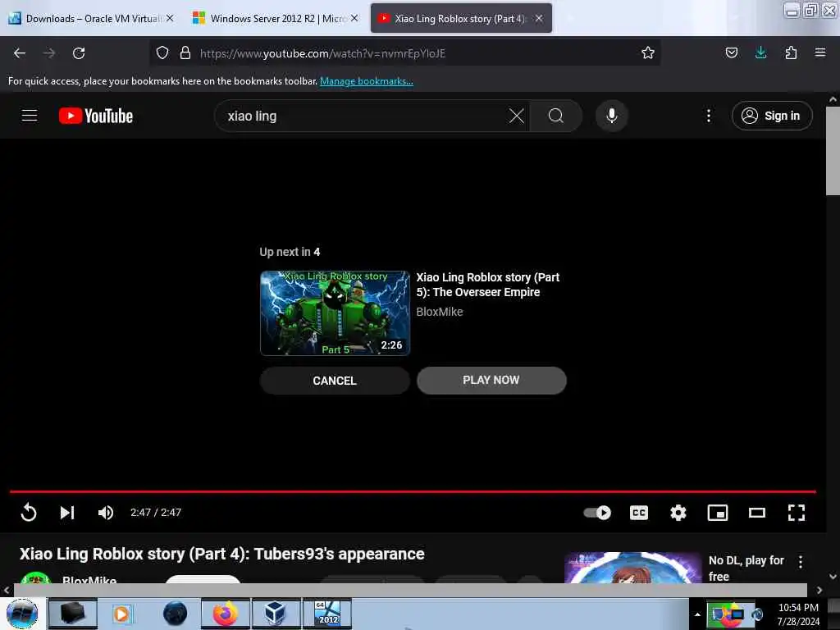Open the Firefox extensions menu
The image size is (840, 630).
point(791,52)
